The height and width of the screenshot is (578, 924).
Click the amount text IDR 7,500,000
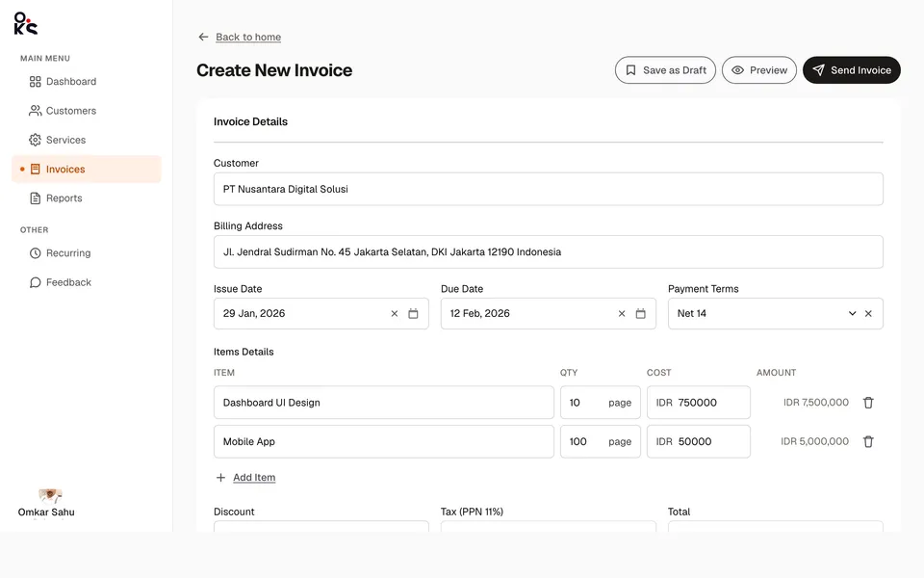(x=815, y=403)
